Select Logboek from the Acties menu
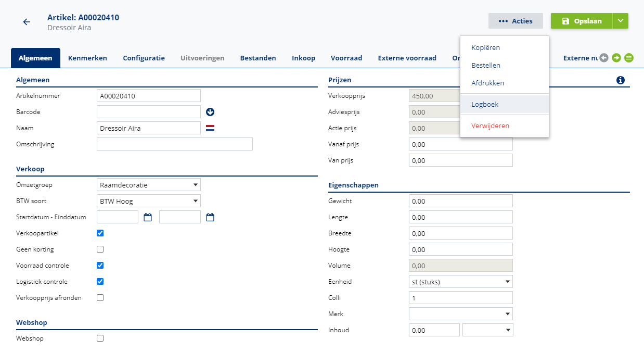 click(x=485, y=104)
